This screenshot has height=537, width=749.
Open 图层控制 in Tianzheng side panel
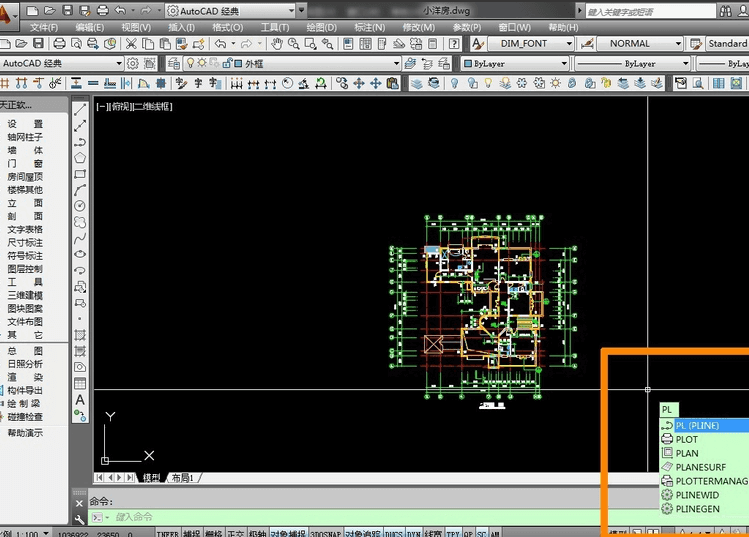pyautogui.click(x=25, y=269)
